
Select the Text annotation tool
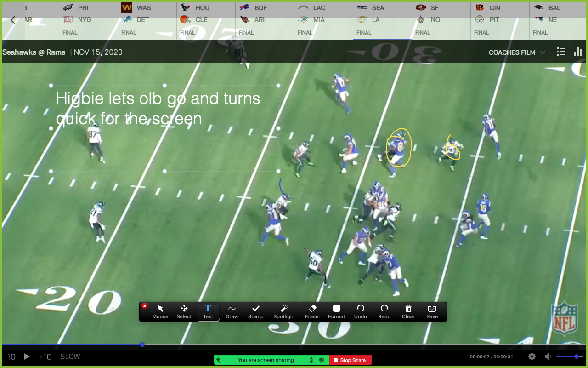click(208, 311)
